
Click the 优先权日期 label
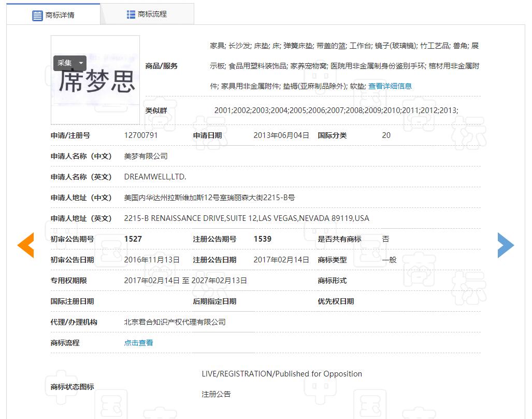point(336,301)
